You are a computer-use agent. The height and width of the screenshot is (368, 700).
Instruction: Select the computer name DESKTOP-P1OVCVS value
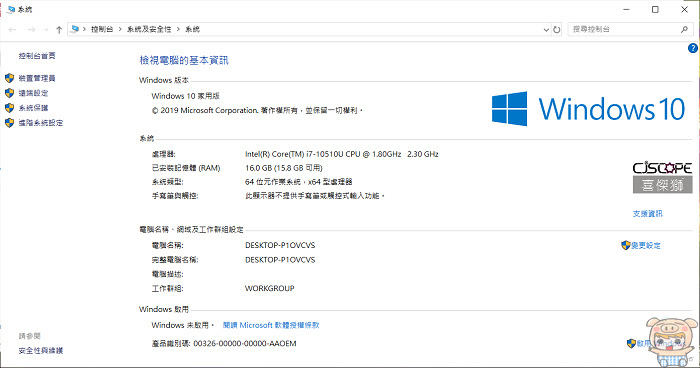pos(280,245)
